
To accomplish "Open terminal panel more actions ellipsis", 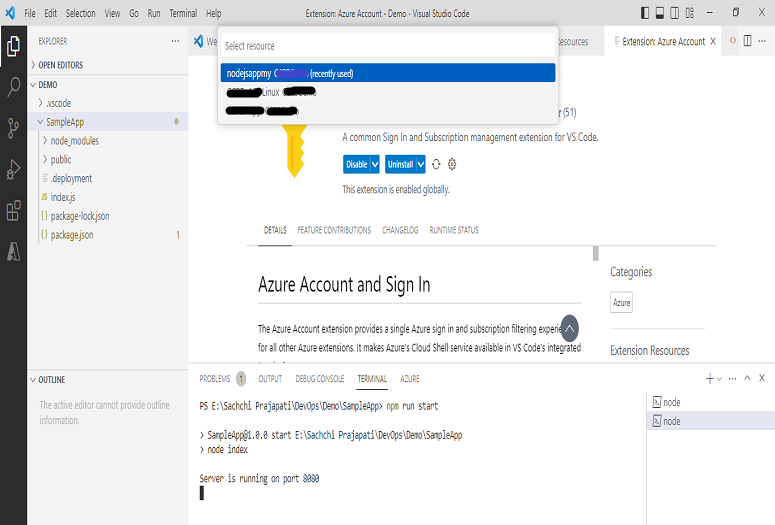I will pyautogui.click(x=732, y=379).
